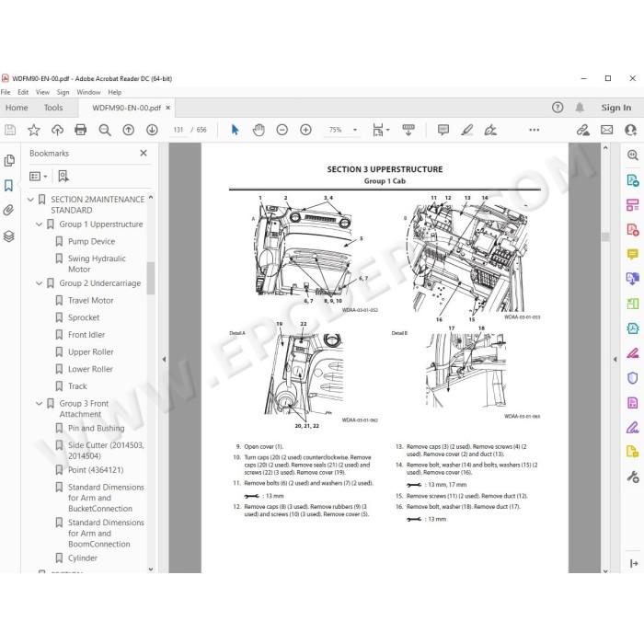644x644 pixels.
Task: Close the WDFM90-EN-00.pdf tab
Action: coord(168,108)
